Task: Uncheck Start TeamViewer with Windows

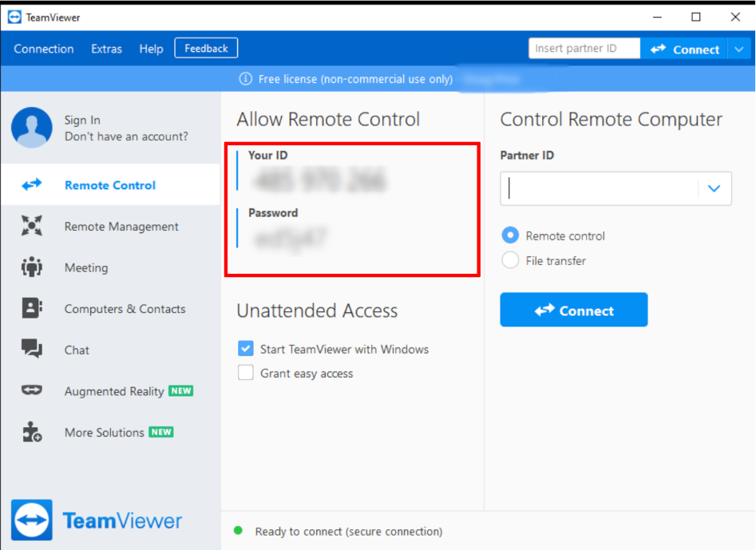Action: pyautogui.click(x=245, y=349)
